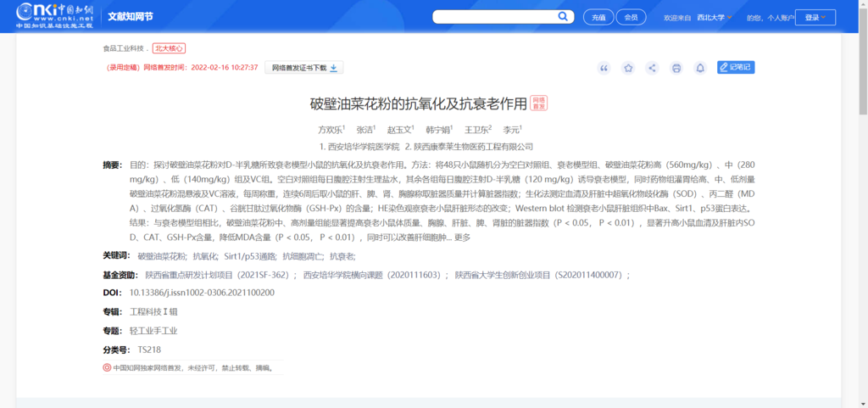Image resolution: width=868 pixels, height=408 pixels.
Task: Click keyword 破壁油菜花粉
Action: (x=162, y=256)
